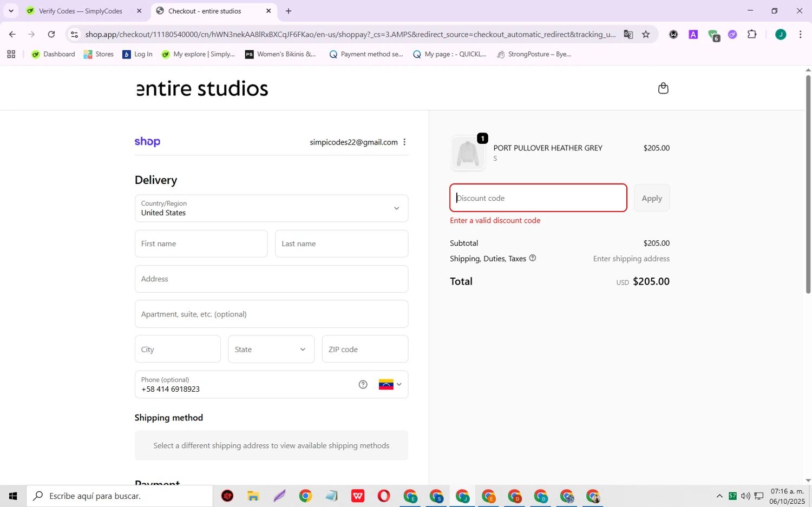Click the Apartment, suite field

click(271, 314)
